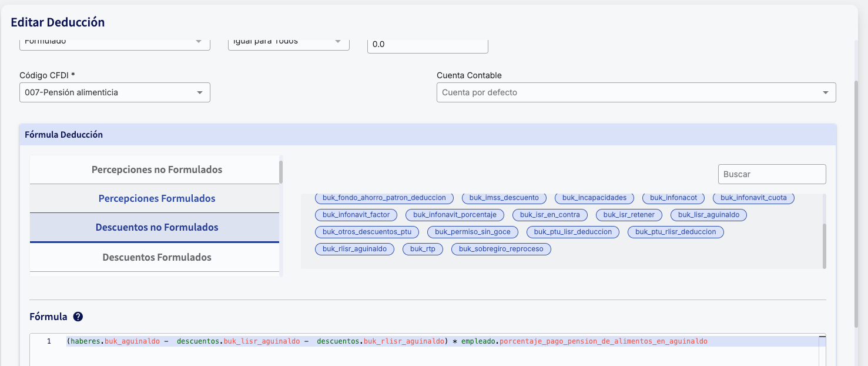Switch to Percepciones Formulados tab
The height and width of the screenshot is (366, 868).
point(156,198)
